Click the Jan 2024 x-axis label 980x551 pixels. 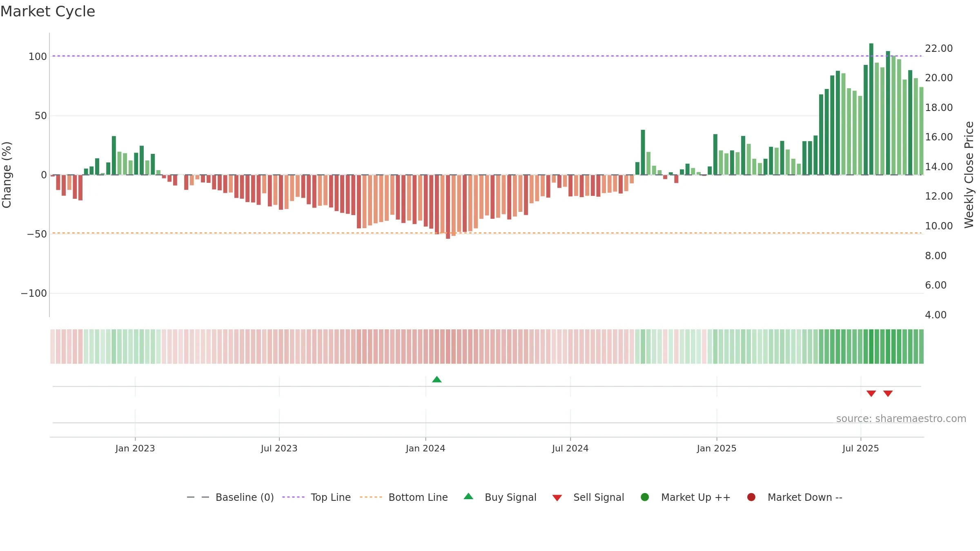click(425, 449)
